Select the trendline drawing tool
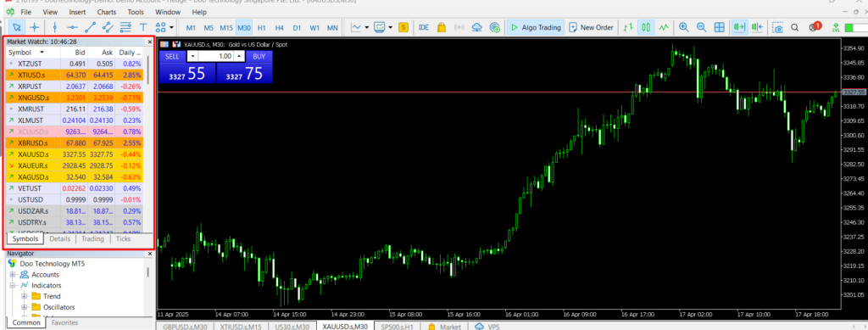The height and width of the screenshot is (330, 868). tap(90, 27)
